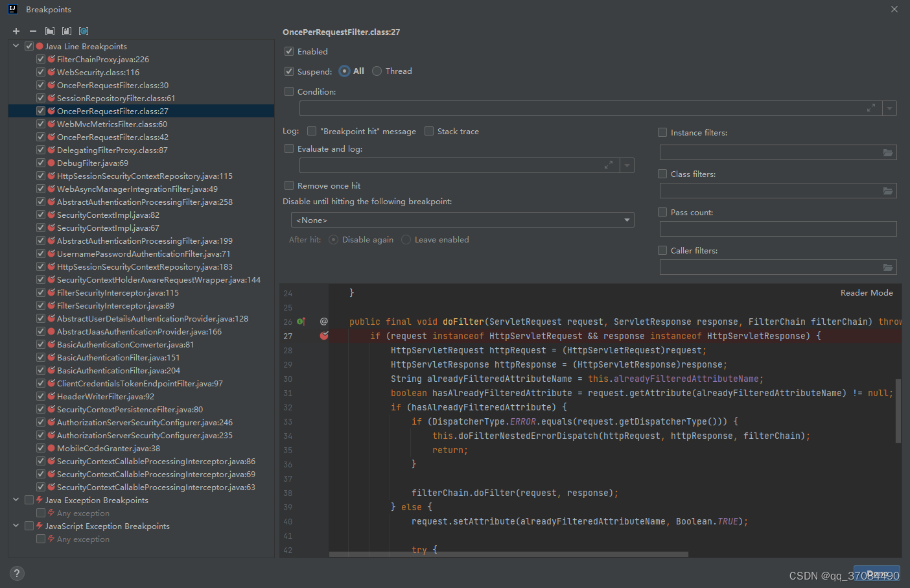
Task: Open Caller filters folder browse icon
Action: coord(888,267)
